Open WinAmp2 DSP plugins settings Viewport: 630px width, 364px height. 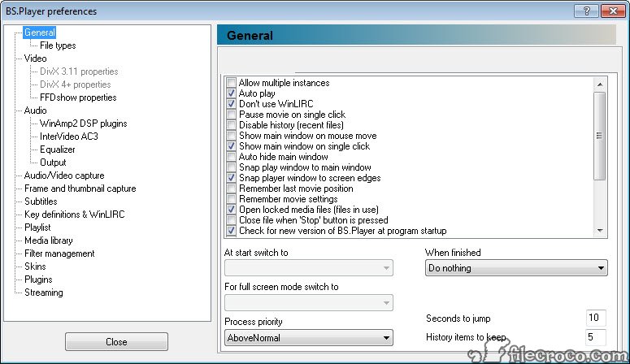tap(83, 123)
